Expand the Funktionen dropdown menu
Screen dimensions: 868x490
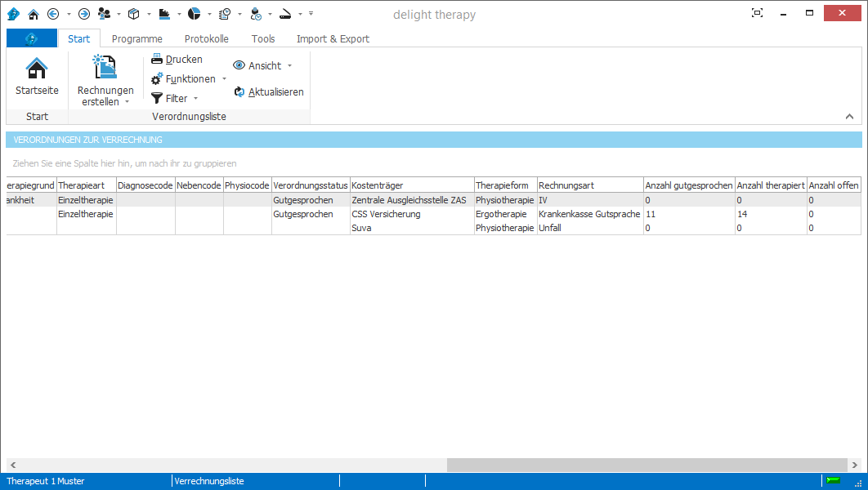coord(190,79)
